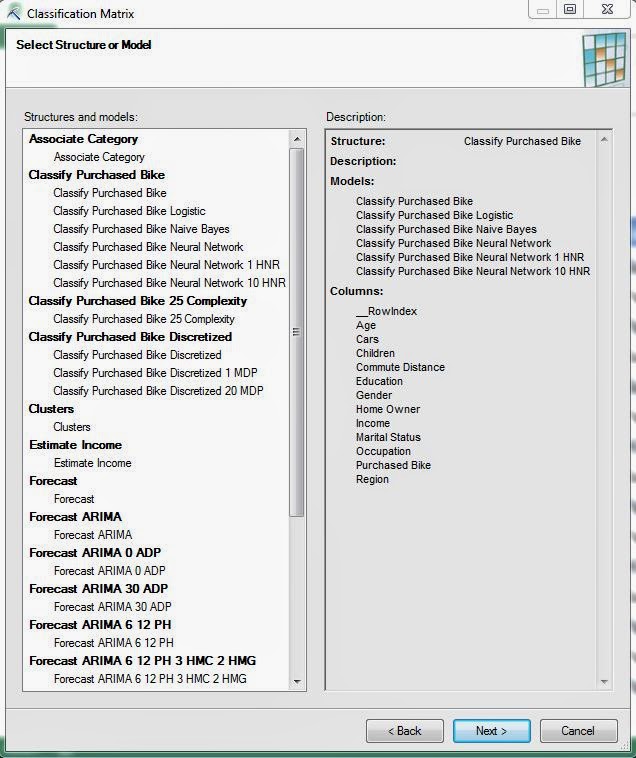The image size is (636, 758).
Task: Select Classify Purchased Bike Discretized 20 MDP
Action: tap(158, 391)
